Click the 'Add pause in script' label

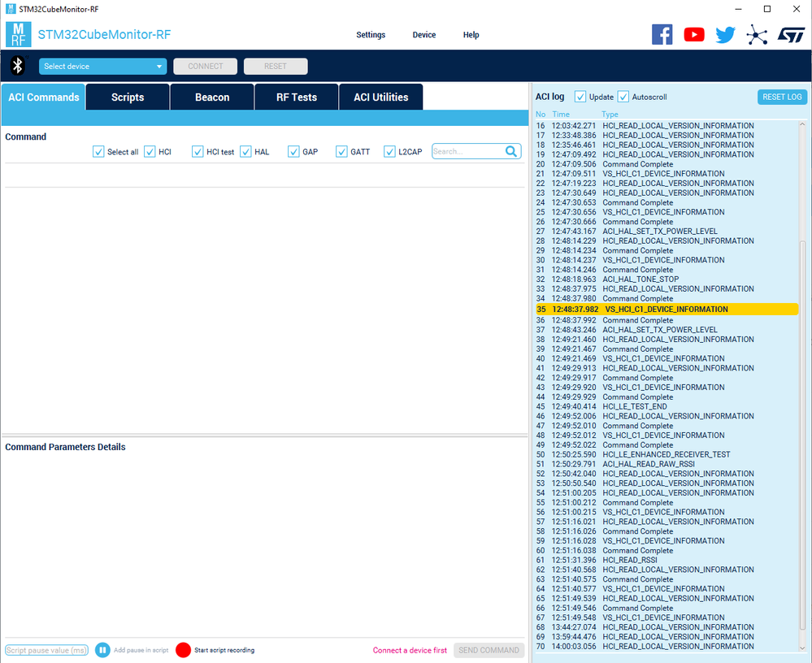coord(141,650)
